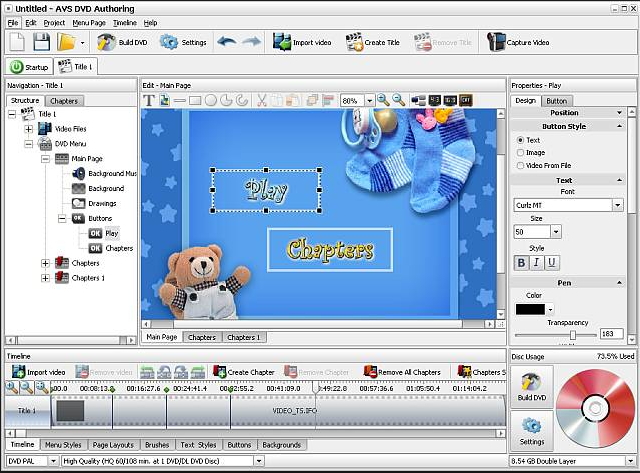
Task: Click the Save disk icon
Action: coord(42,42)
